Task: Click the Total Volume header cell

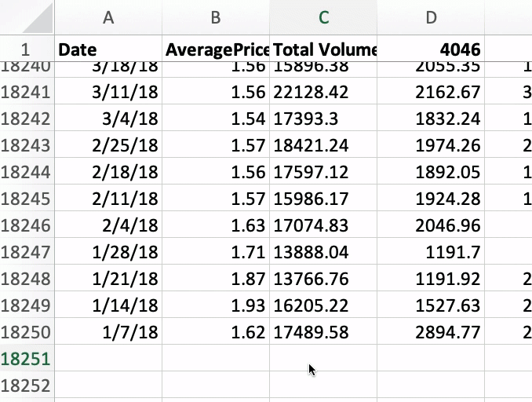Action: pos(323,49)
